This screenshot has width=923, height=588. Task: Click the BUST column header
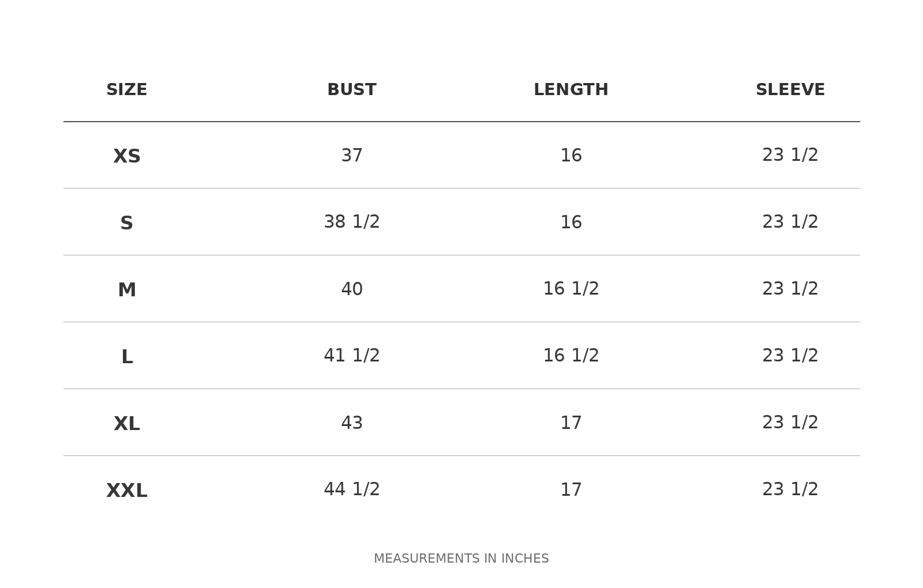(352, 90)
